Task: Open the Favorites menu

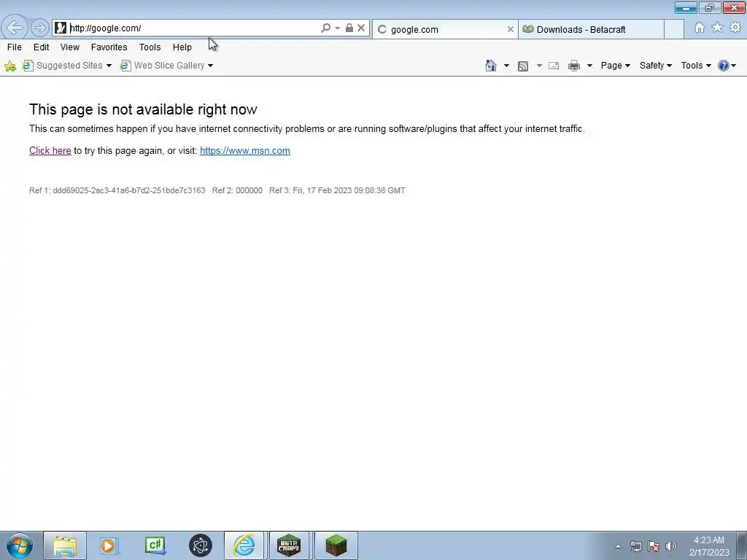Action: [109, 47]
